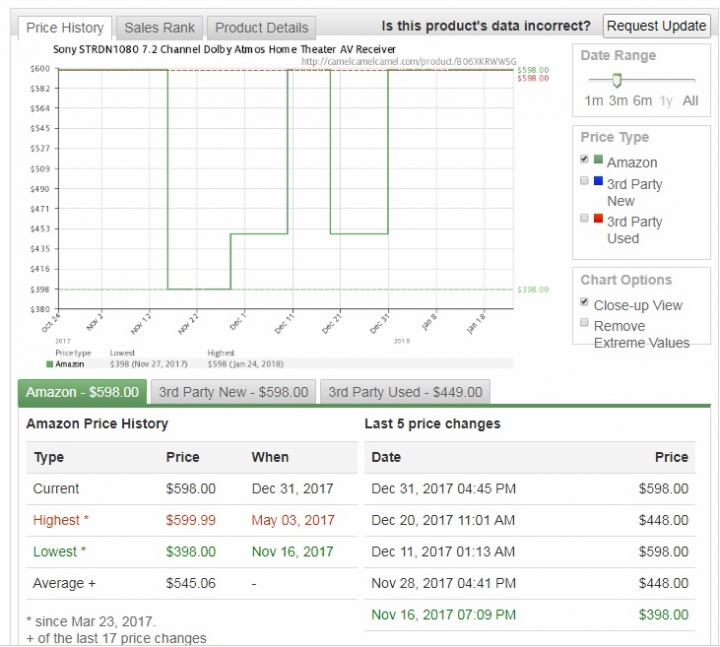Open the Product Details tab
Viewport: 720px width, 647px height.
[x=261, y=28]
